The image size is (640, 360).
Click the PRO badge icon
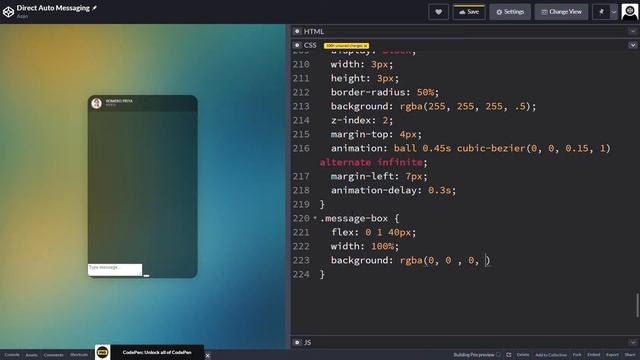(x=102, y=352)
